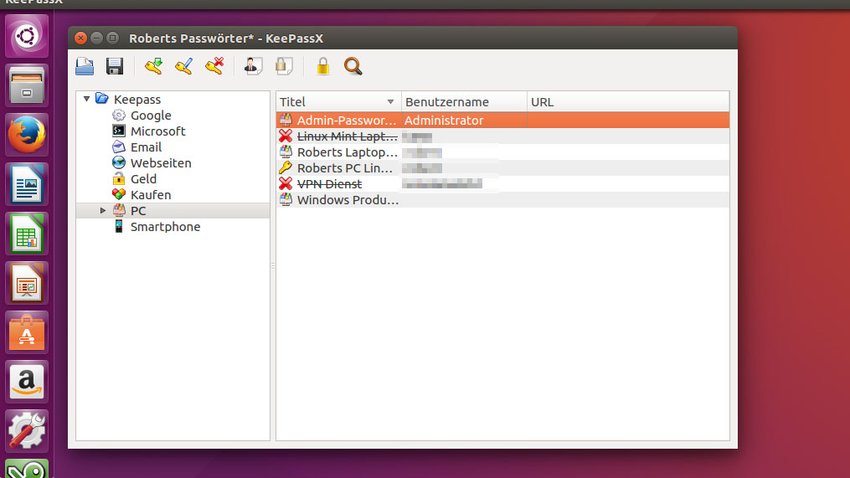Click the Smartphone phone icon
Image resolution: width=850 pixels, height=478 pixels.
click(x=119, y=226)
